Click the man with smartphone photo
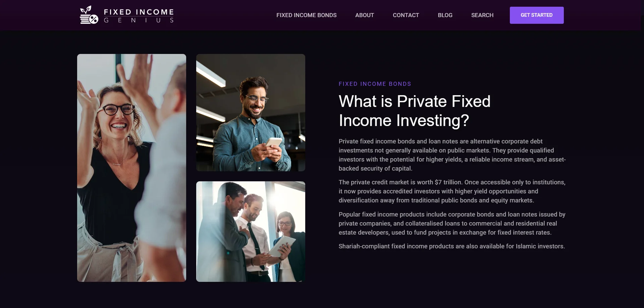 (x=251, y=113)
